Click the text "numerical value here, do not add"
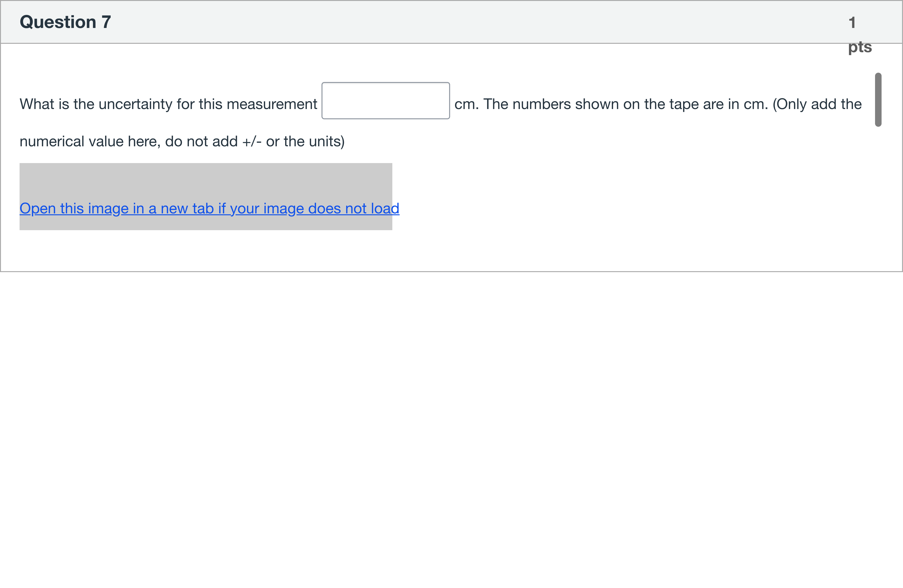Screen dimensions: 903x588 tap(128, 141)
